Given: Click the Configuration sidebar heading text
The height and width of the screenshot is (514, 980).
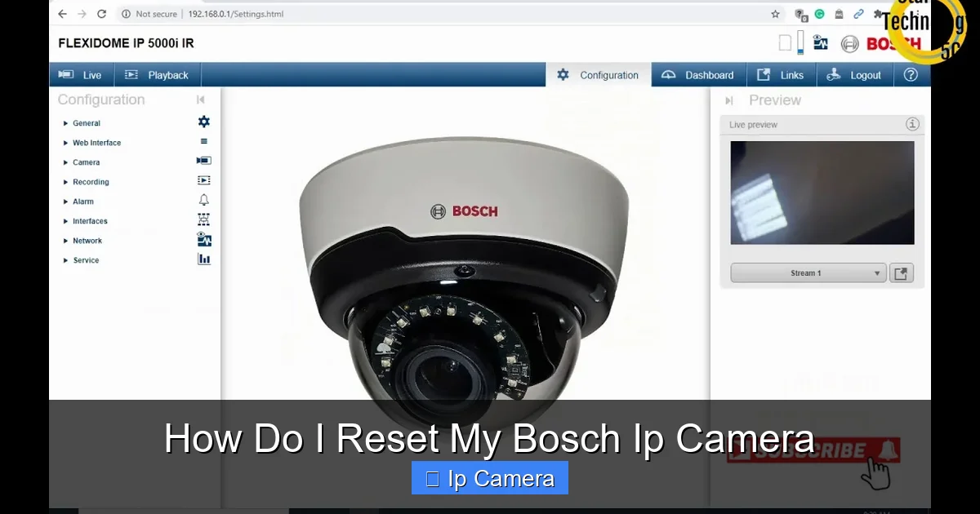Looking at the screenshot, I should pos(101,100).
